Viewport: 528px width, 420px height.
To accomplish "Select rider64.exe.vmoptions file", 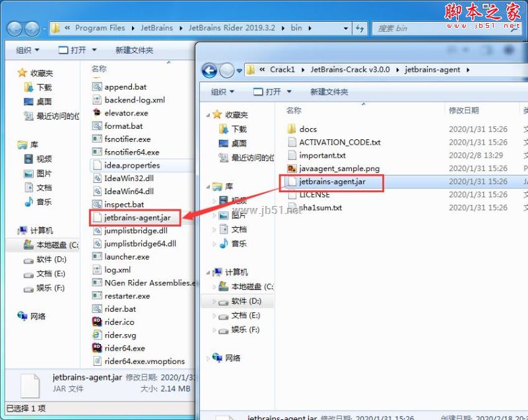I will coord(145,361).
